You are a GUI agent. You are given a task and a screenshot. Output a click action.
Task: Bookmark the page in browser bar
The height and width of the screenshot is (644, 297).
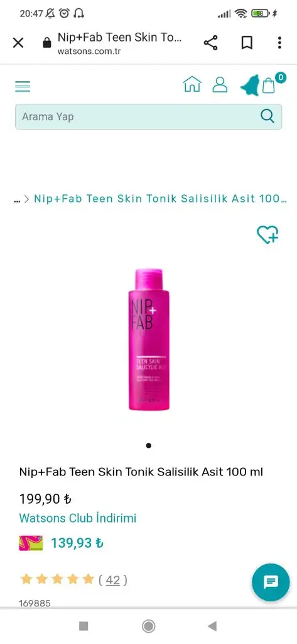pyautogui.click(x=247, y=43)
